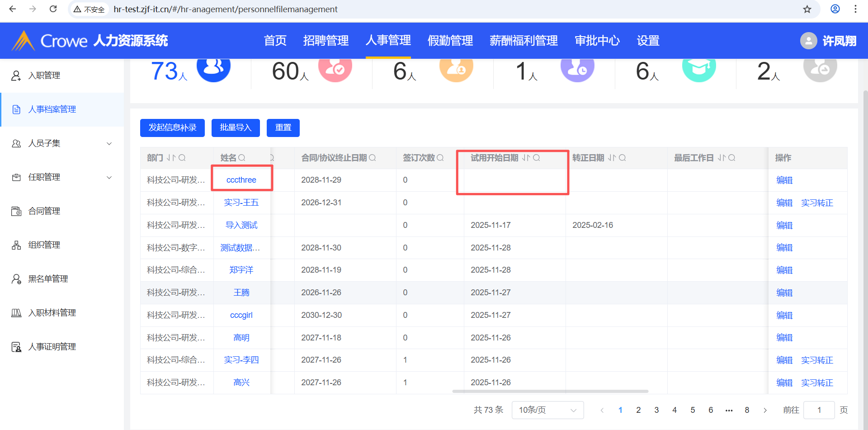
Task: Click the horizontal table scrollbar
Action: [x=550, y=391]
